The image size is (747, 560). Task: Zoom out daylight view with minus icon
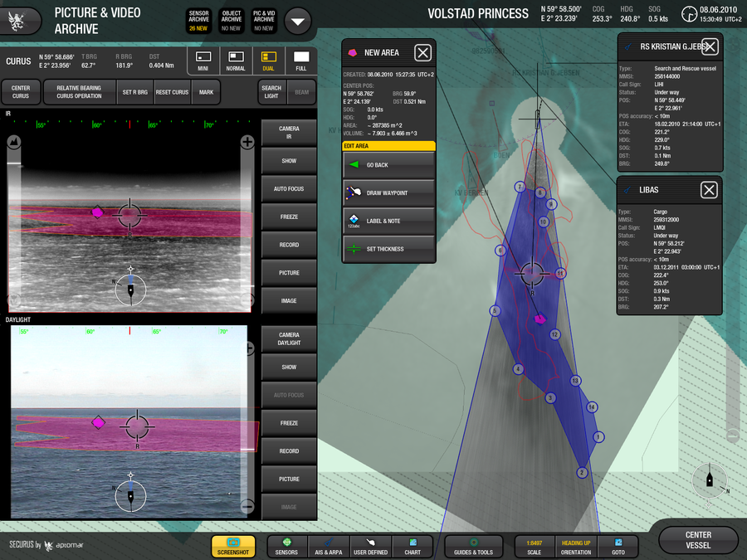click(x=247, y=506)
